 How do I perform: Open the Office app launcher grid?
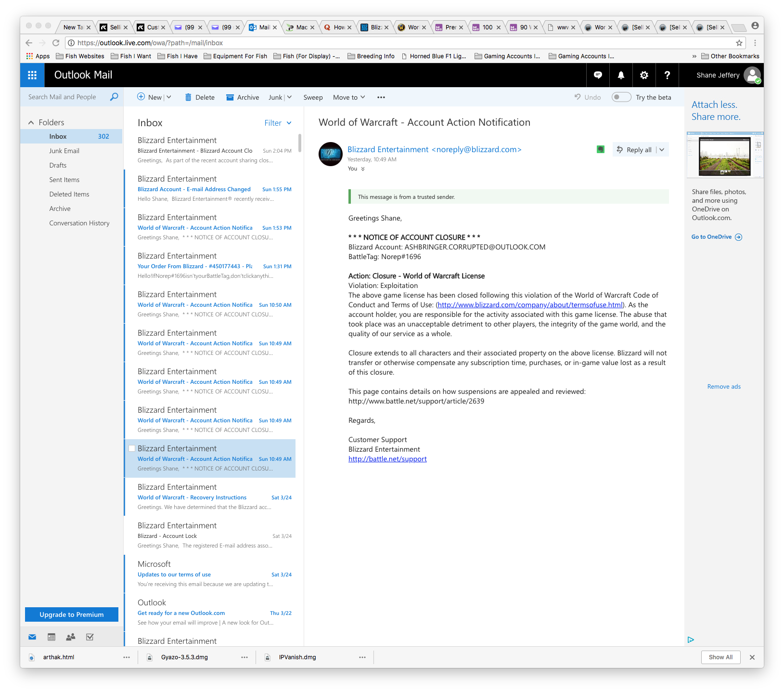[x=32, y=75]
